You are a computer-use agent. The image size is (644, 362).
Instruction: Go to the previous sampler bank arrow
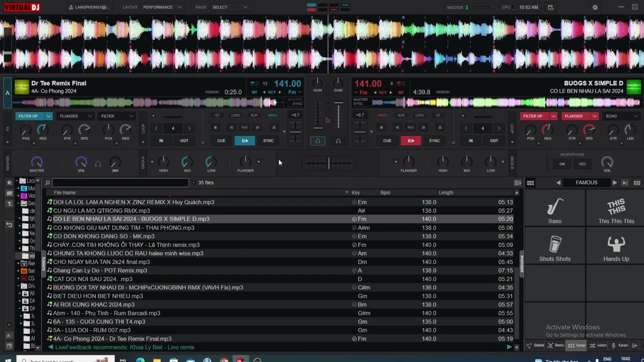(x=558, y=183)
